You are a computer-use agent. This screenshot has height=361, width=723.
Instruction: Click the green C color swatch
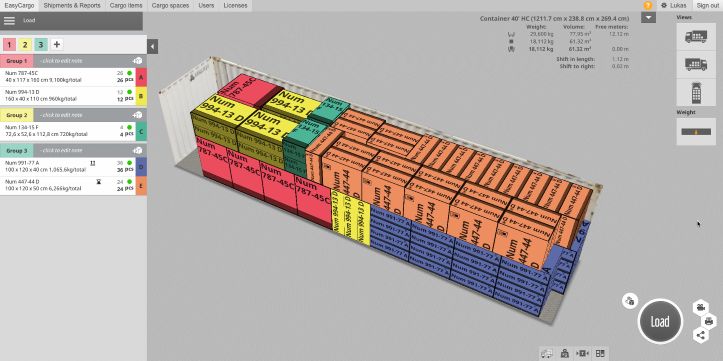pyautogui.click(x=141, y=131)
